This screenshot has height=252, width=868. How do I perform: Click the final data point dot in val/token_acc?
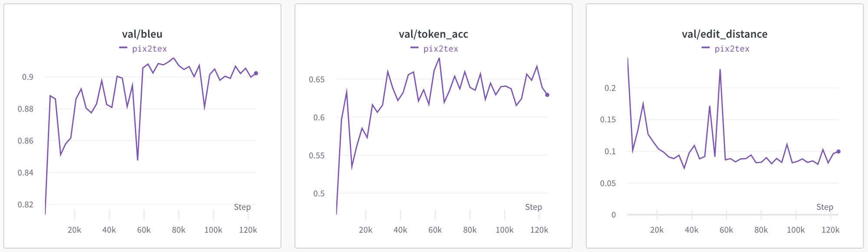click(x=547, y=95)
